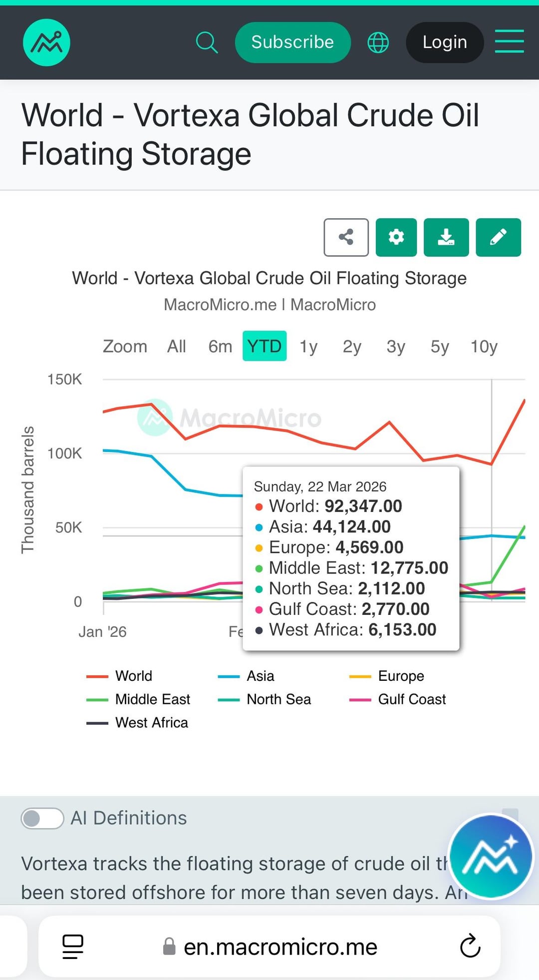
Task: Open the language globe icon
Action: point(378,42)
